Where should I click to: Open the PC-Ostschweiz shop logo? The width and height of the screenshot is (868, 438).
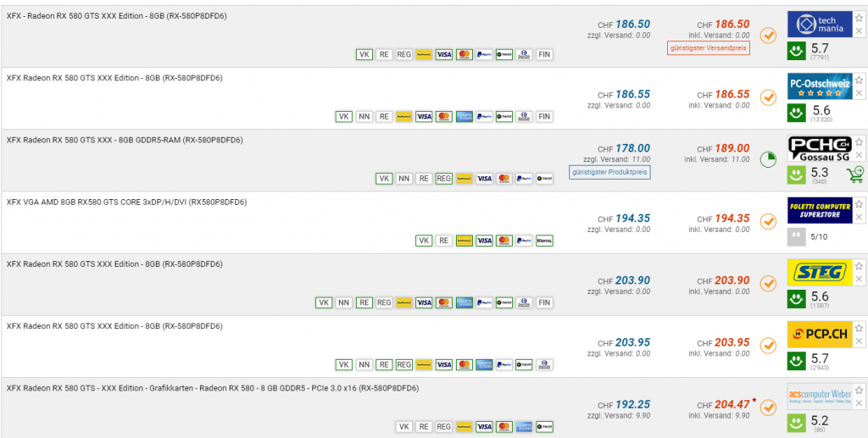pyautogui.click(x=819, y=86)
